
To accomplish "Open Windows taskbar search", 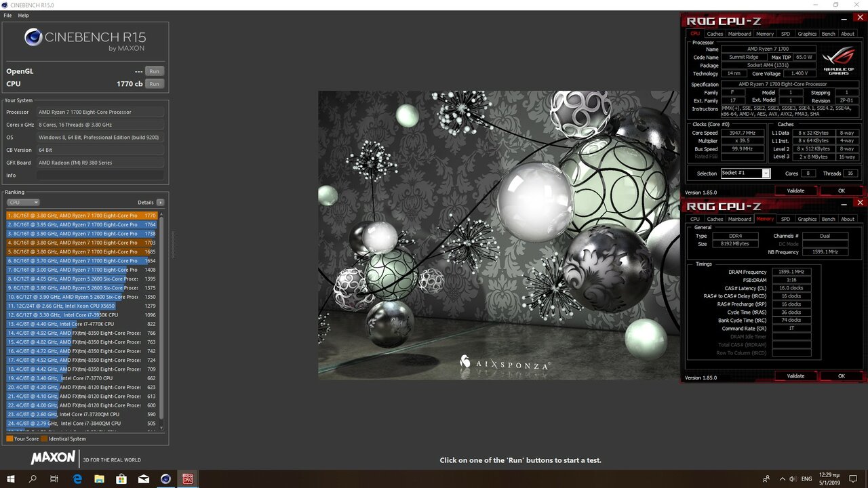I will pos(33,479).
